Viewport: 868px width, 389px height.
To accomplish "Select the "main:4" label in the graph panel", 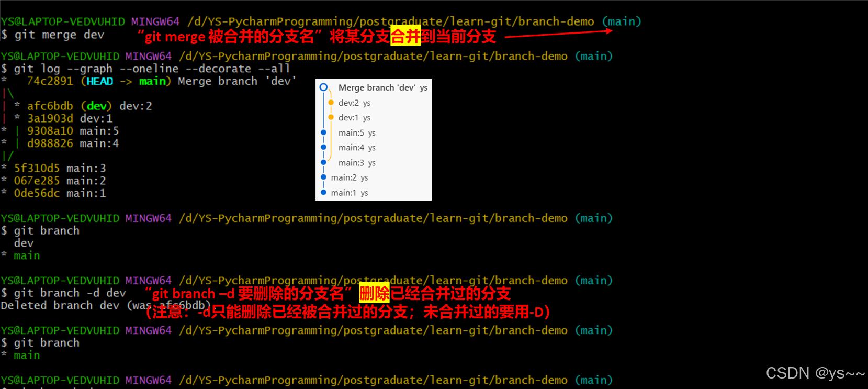I will [x=351, y=147].
